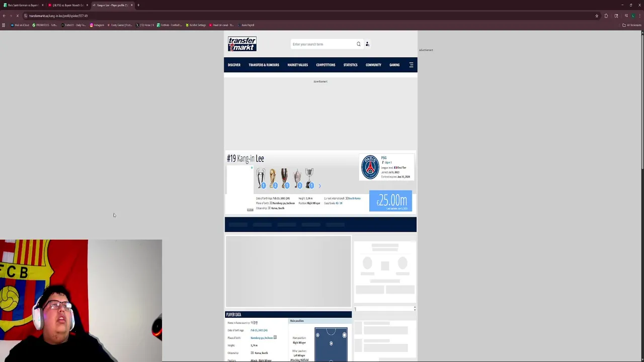Screen dimensions: 644x362
Task: Open the All Bookmarks folder
Action: [632, 25]
